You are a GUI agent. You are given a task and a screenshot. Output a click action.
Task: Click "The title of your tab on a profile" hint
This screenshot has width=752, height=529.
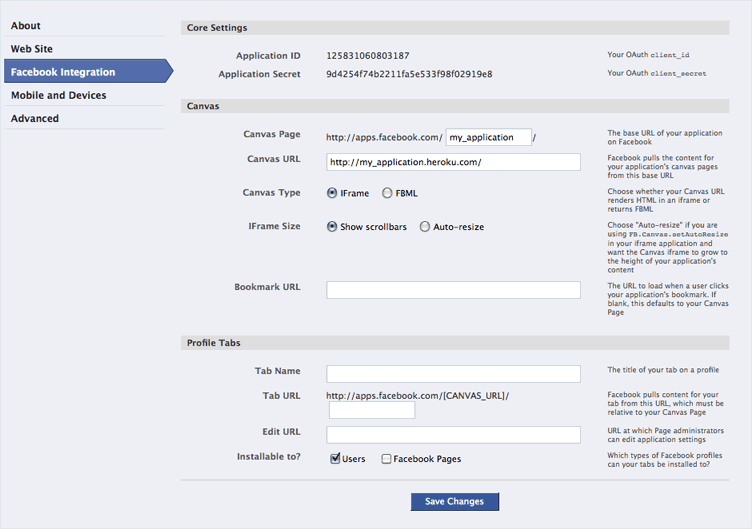coord(663,370)
